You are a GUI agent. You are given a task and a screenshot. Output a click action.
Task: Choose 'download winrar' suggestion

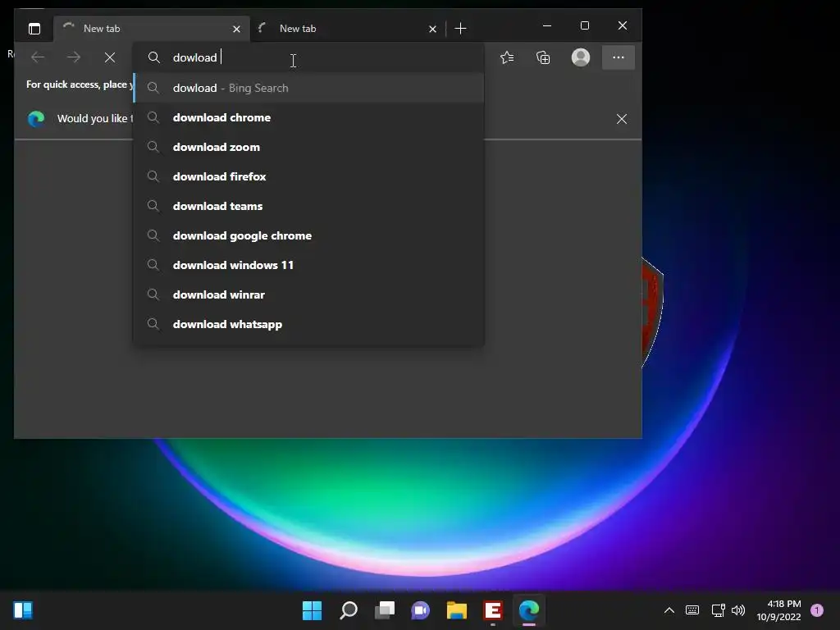point(308,294)
